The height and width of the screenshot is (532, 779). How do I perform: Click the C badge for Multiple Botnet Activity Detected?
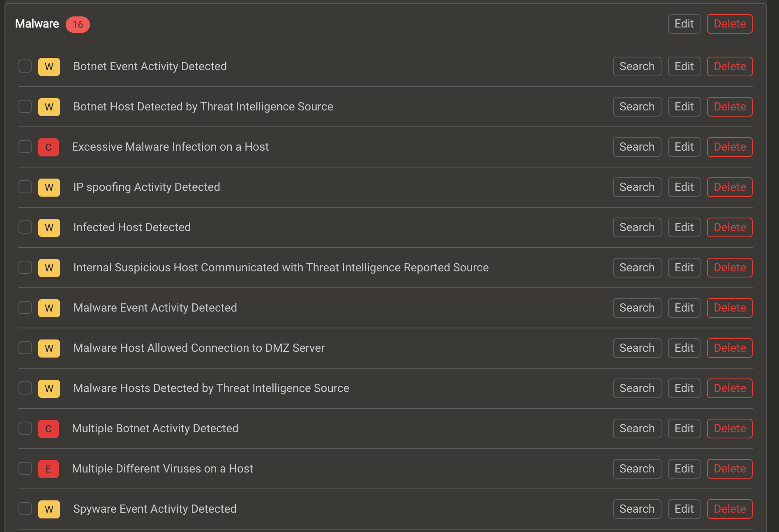48,429
